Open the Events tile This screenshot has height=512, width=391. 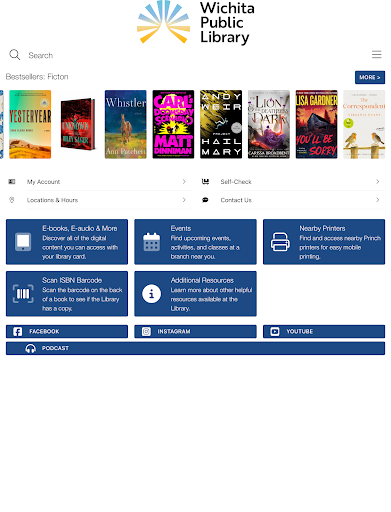(x=195, y=242)
